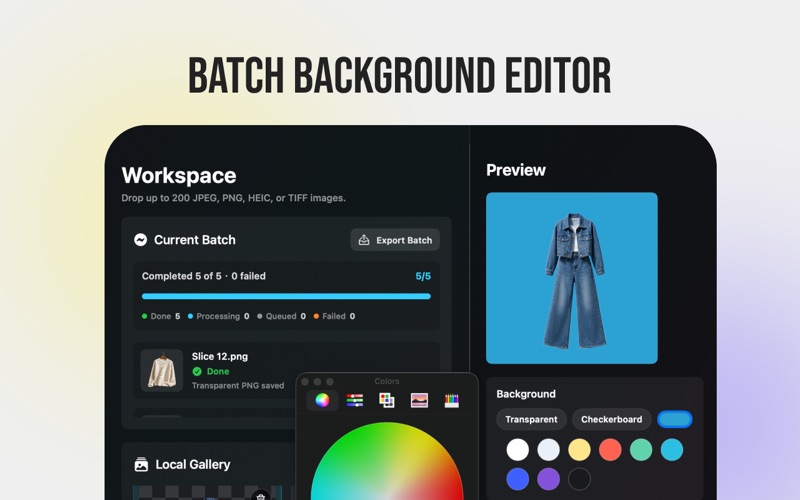Screen dimensions: 800x500
Task: Select the cyan background swatch
Action: pyautogui.click(x=672, y=450)
